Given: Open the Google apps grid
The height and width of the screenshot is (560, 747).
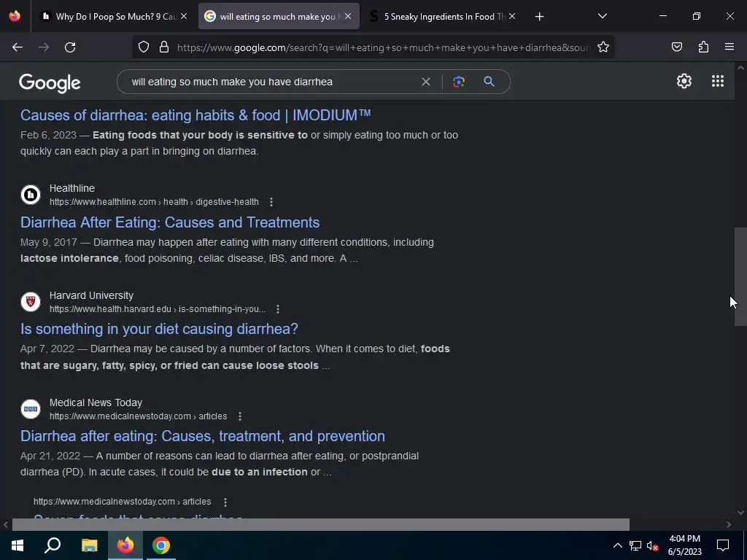Looking at the screenshot, I should (x=718, y=81).
